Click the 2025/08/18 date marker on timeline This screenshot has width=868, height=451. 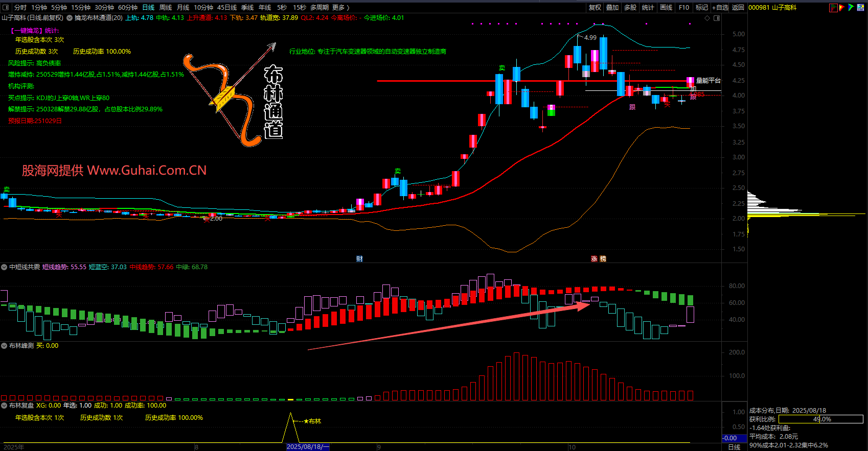(307, 447)
